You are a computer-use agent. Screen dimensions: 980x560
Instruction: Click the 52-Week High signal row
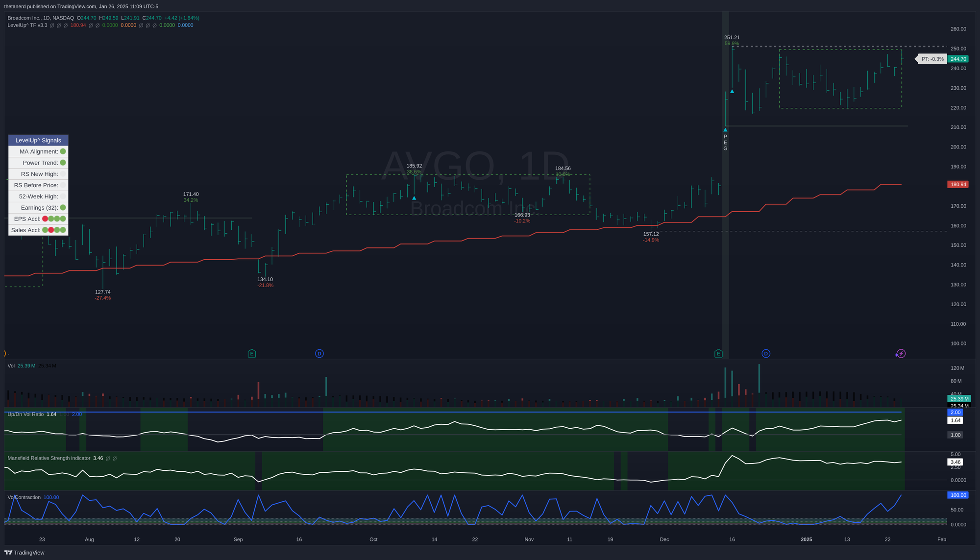pos(38,196)
